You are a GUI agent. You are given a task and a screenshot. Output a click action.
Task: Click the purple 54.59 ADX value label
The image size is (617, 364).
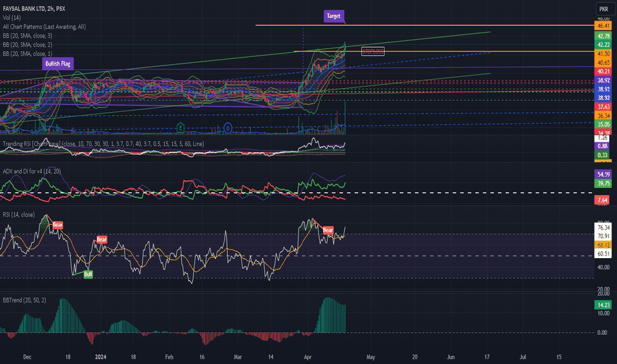tap(603, 174)
